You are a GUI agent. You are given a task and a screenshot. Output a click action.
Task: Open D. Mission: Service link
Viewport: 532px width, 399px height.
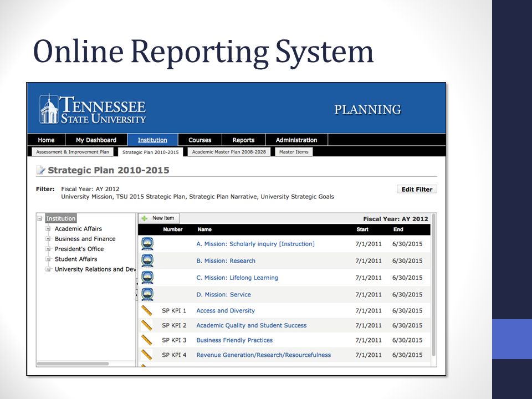click(x=223, y=294)
